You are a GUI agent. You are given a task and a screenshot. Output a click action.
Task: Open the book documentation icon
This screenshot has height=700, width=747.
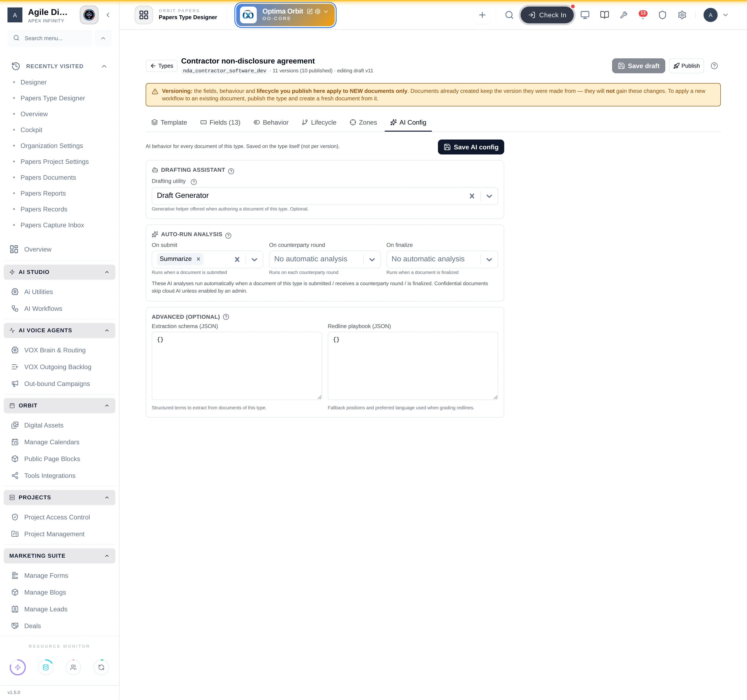tap(604, 15)
